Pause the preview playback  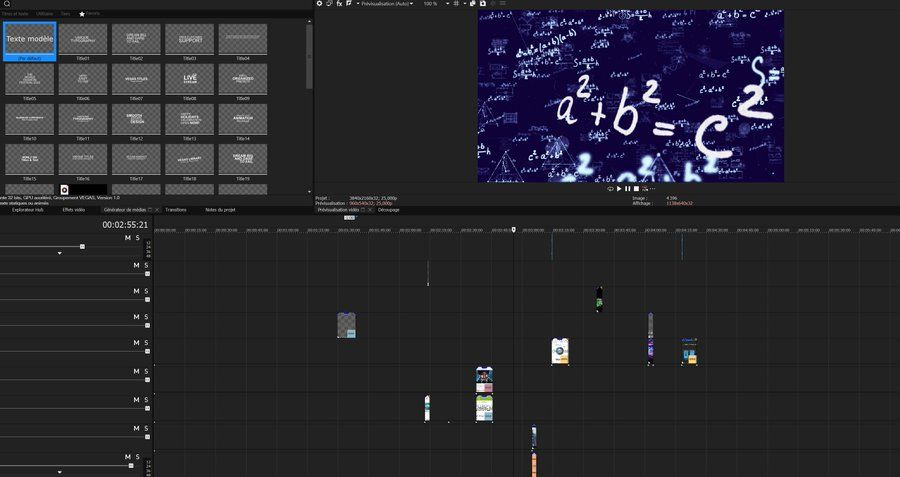coord(628,188)
